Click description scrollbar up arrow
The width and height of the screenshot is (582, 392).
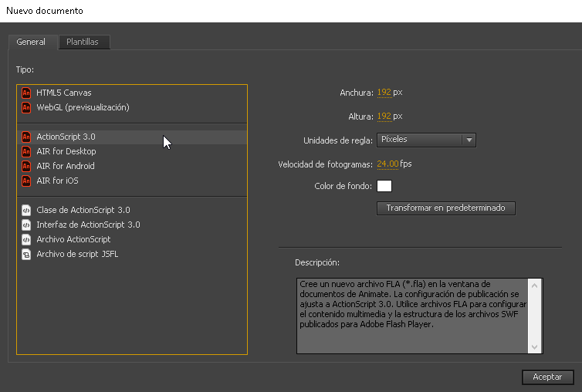pos(534,286)
